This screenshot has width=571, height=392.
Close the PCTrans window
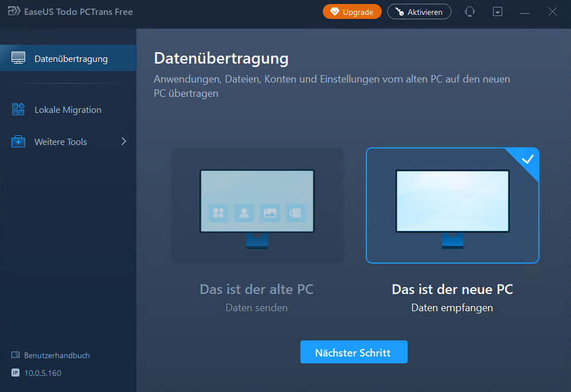tap(553, 11)
